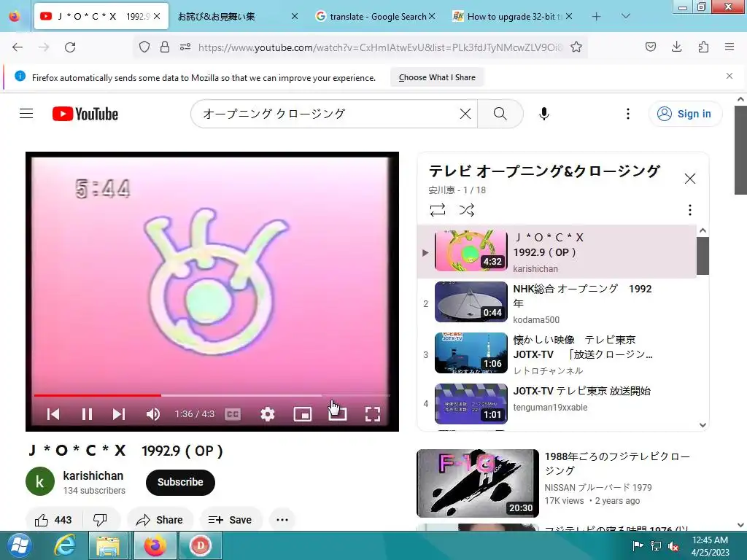The height and width of the screenshot is (560, 747).
Task: Click the Share button under the video
Action: (160, 519)
